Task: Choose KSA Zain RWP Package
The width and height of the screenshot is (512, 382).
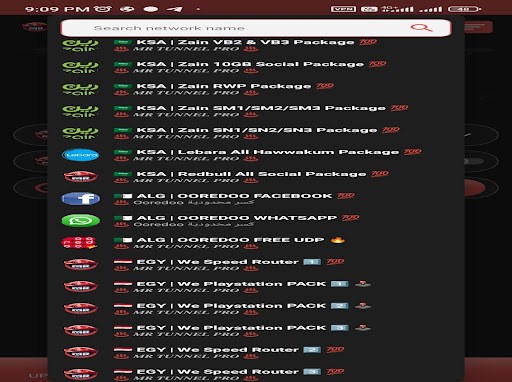Action: 256,89
